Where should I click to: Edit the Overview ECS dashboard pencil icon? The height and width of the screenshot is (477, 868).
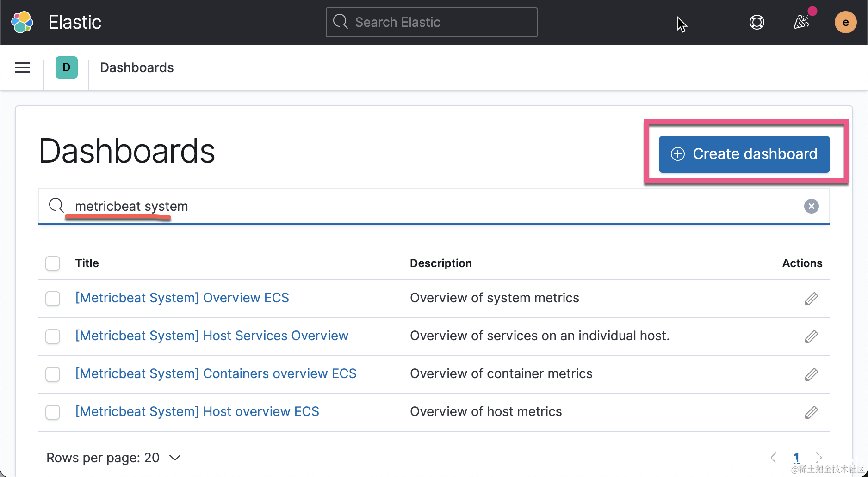[811, 299]
